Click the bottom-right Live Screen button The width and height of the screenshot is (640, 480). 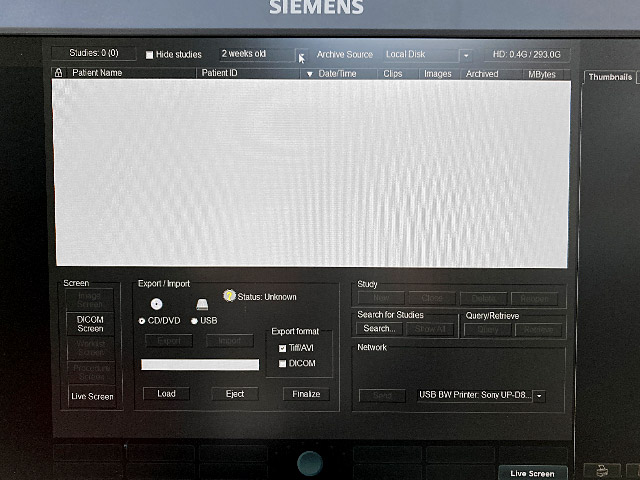tap(532, 473)
